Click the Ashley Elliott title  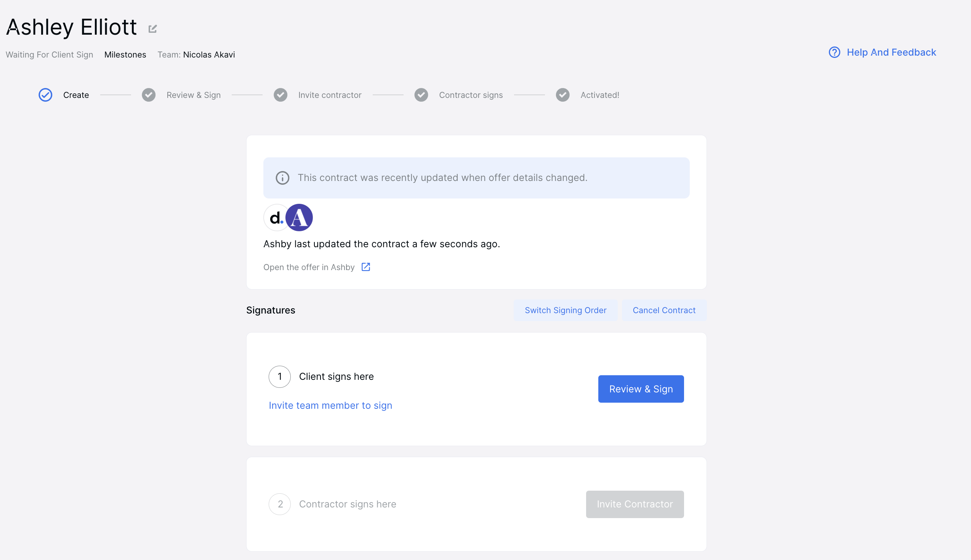tap(71, 27)
